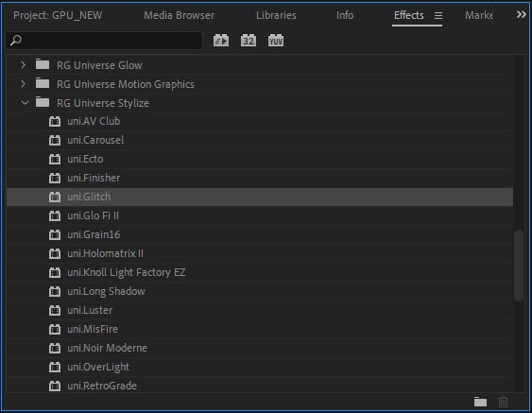The image size is (532, 413).
Task: Open the Media Browser tab
Action: pos(180,16)
